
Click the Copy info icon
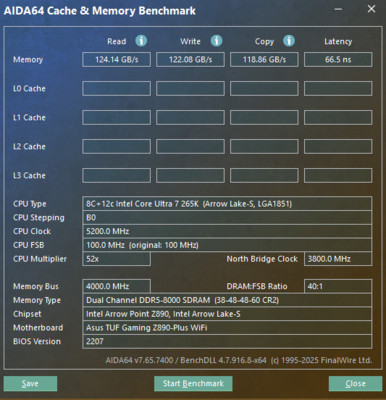coord(289,41)
